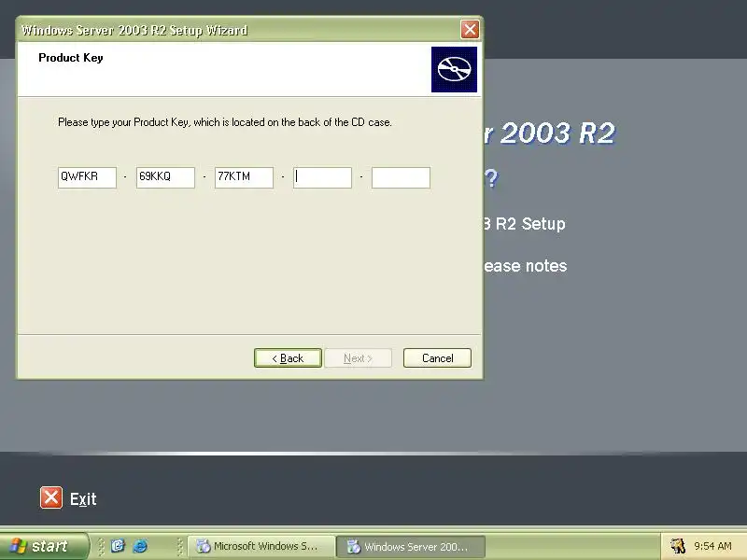Close the Setup Wizard with the red X

(x=470, y=30)
